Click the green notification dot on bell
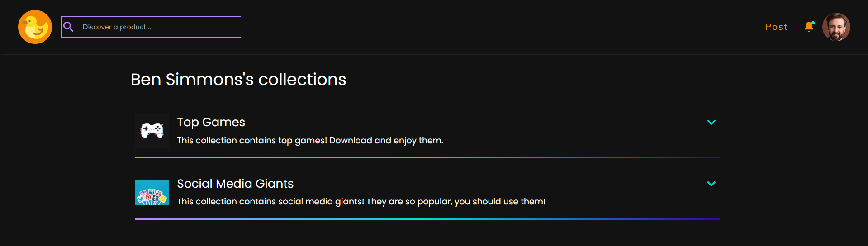Viewport: 868px width, 246px height. pyautogui.click(x=813, y=23)
